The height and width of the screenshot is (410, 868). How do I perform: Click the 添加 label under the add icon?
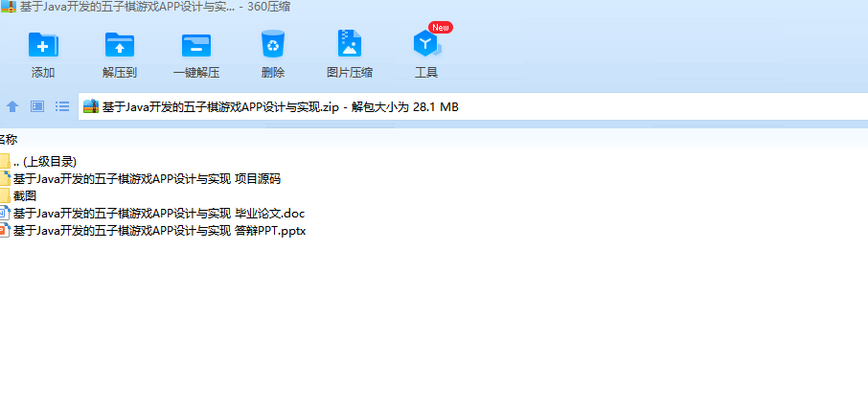(x=43, y=73)
